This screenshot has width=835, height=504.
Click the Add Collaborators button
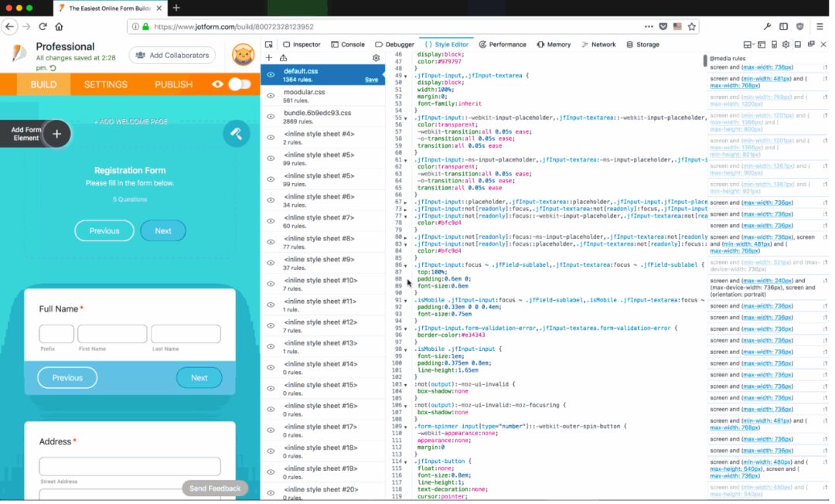pos(172,56)
